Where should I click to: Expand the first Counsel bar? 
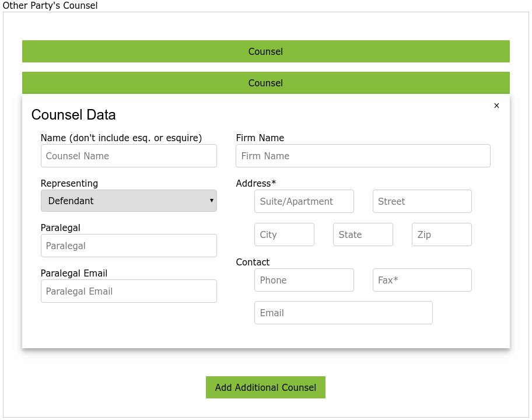coord(265,51)
